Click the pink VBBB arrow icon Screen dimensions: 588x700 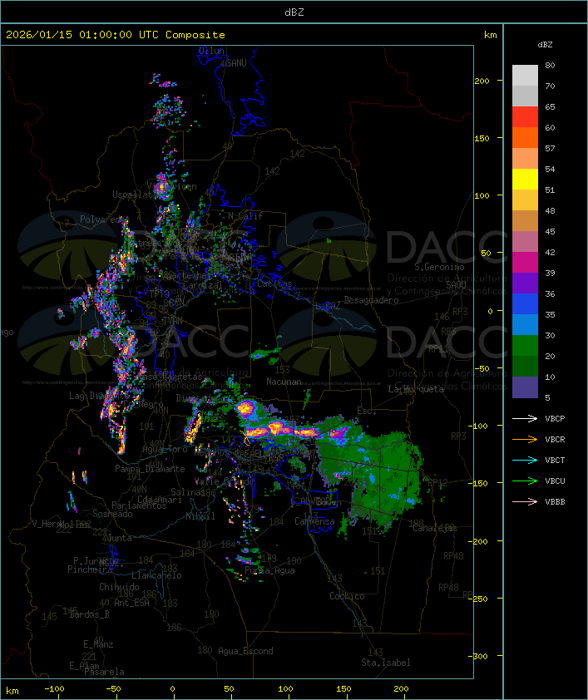(525, 501)
